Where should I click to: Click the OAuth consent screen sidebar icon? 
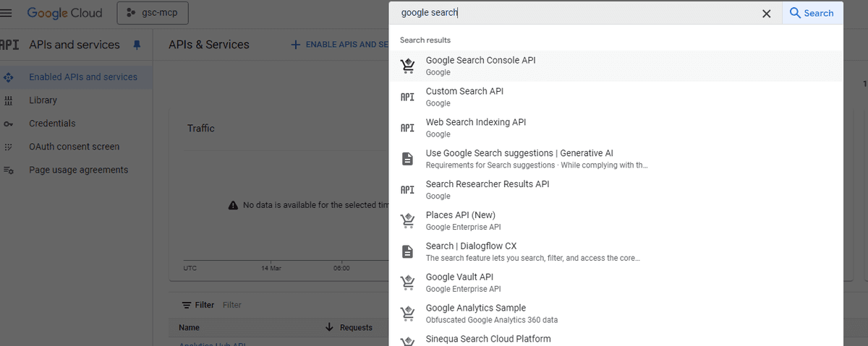pyautogui.click(x=9, y=147)
